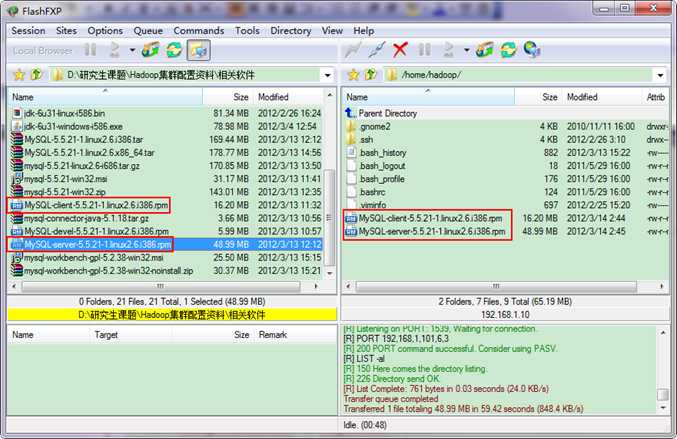Expand the local path dropdown
Image resolution: width=677 pixels, height=439 pixels.
[x=328, y=76]
